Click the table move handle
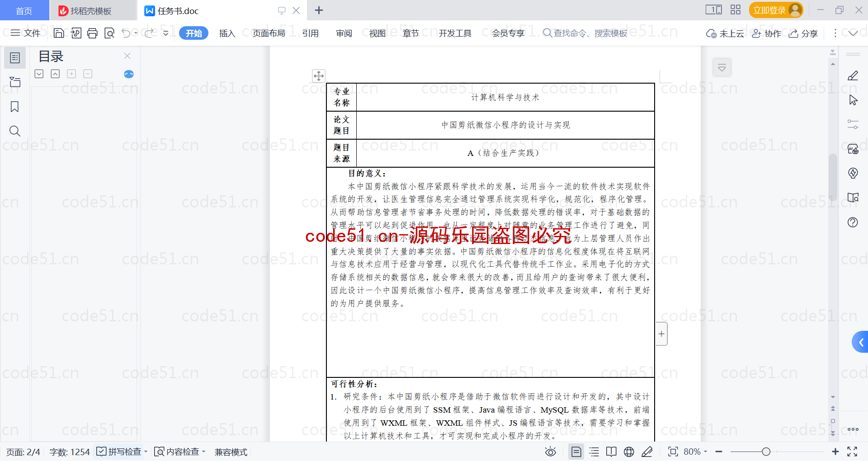The width and height of the screenshot is (868, 461). click(x=319, y=75)
